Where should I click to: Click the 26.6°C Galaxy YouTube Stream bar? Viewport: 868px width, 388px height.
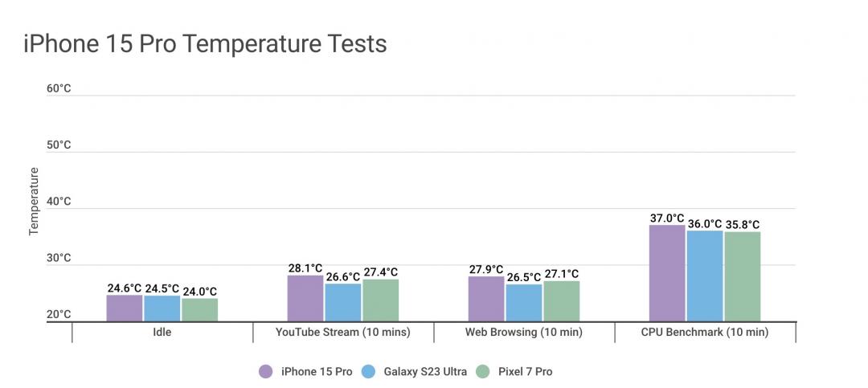pyautogui.click(x=342, y=303)
